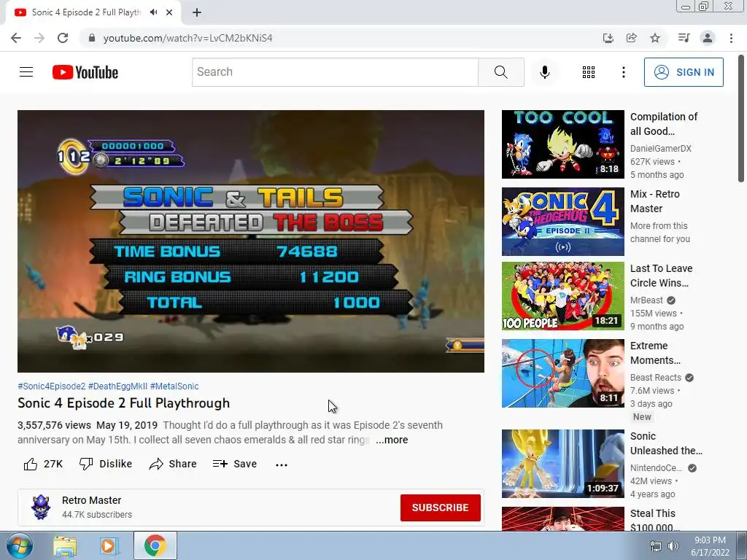747x560 pixels.
Task: Open more actions ellipsis below video
Action: click(282, 464)
